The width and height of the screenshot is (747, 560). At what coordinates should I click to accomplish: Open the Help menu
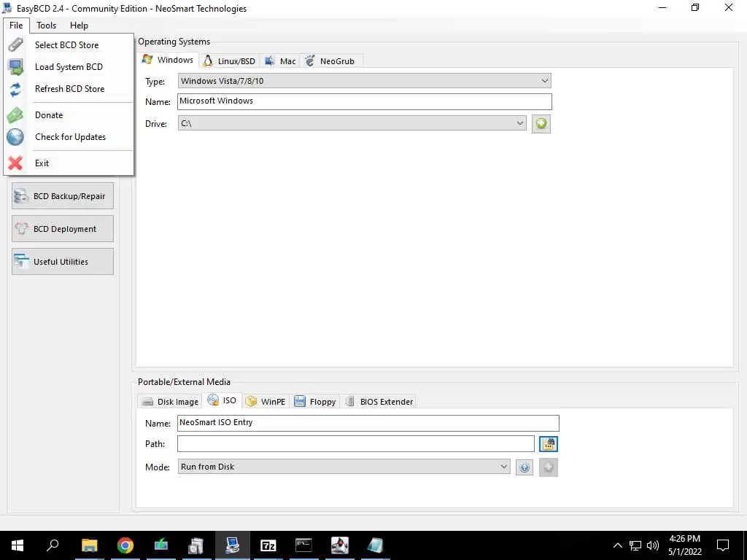(79, 26)
